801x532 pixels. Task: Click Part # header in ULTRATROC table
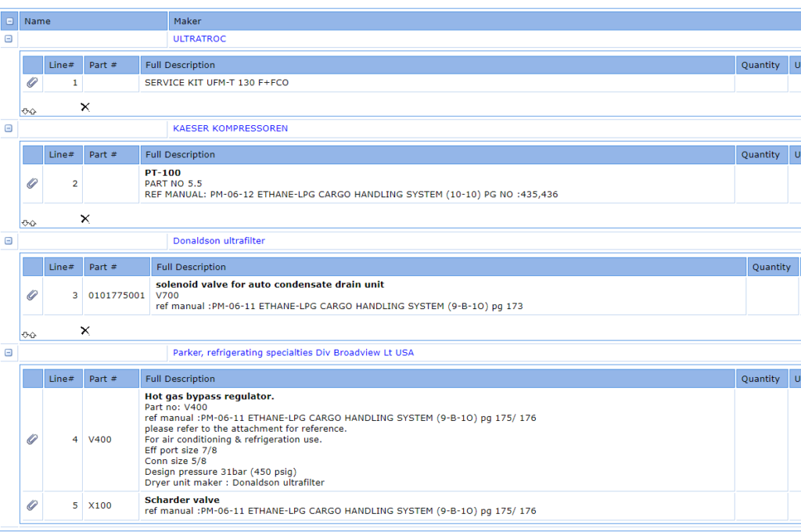click(111, 65)
